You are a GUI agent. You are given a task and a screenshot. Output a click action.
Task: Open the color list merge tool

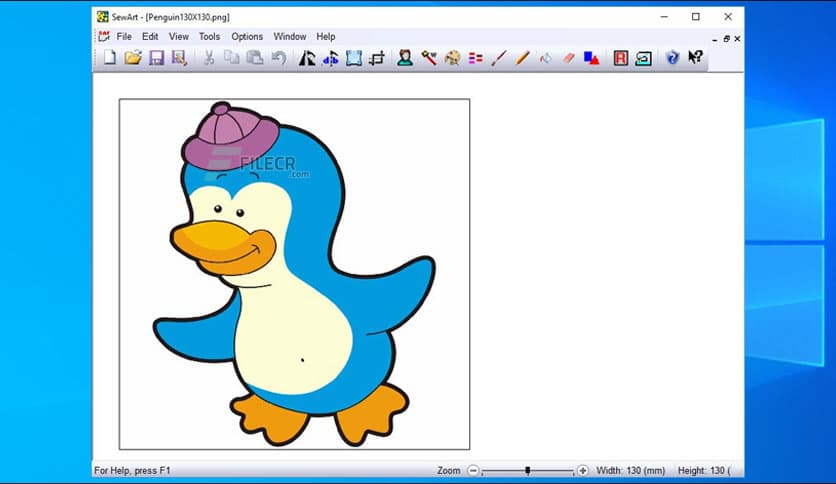click(x=476, y=58)
